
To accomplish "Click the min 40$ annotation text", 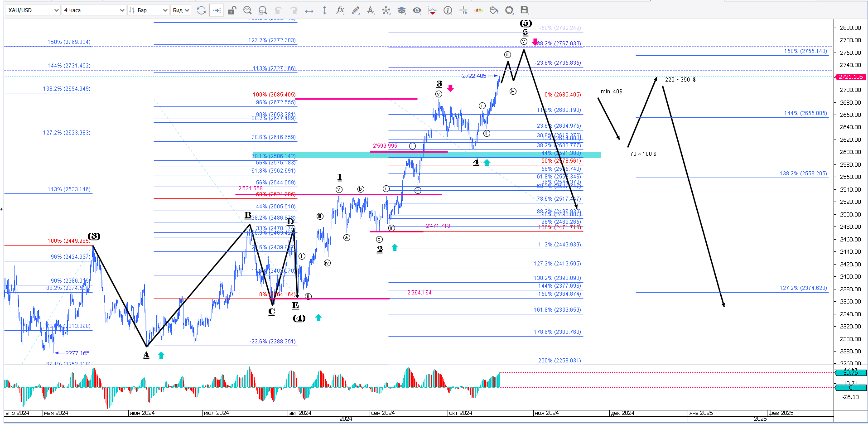I will [612, 92].
